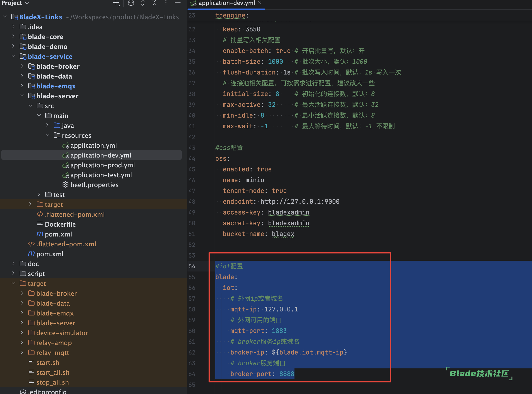Expand relay-amqp folder in target
The image size is (532, 394).
point(22,342)
